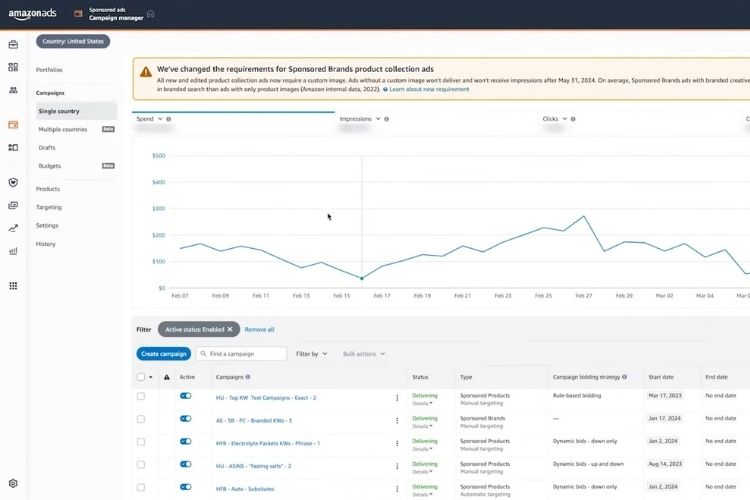Click the home icon next to Campaign manager

(x=151, y=13)
